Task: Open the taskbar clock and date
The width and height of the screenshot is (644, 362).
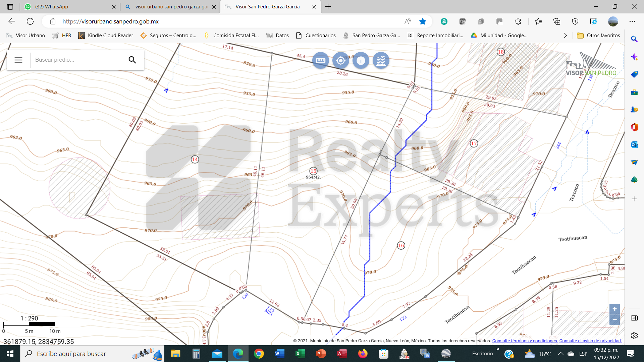Action: [606, 354]
